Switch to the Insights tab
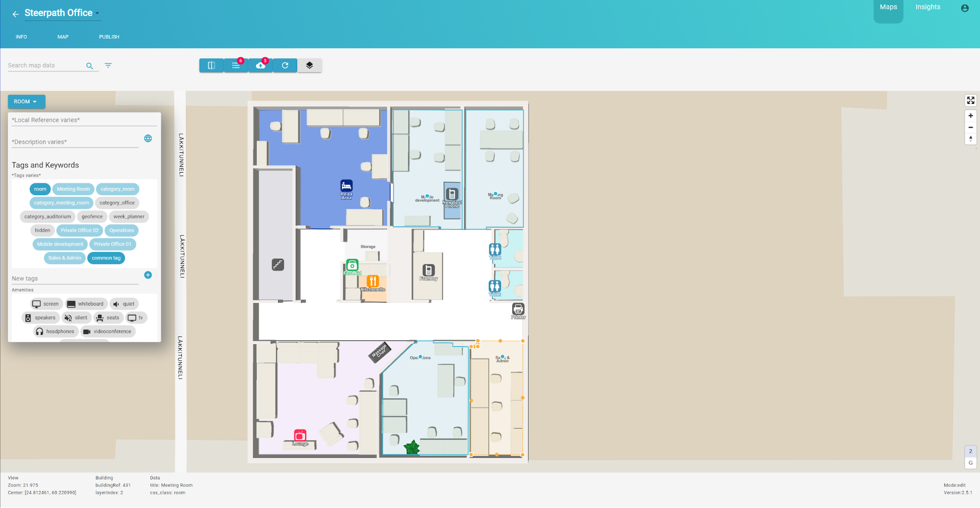980x508 pixels. (928, 7)
